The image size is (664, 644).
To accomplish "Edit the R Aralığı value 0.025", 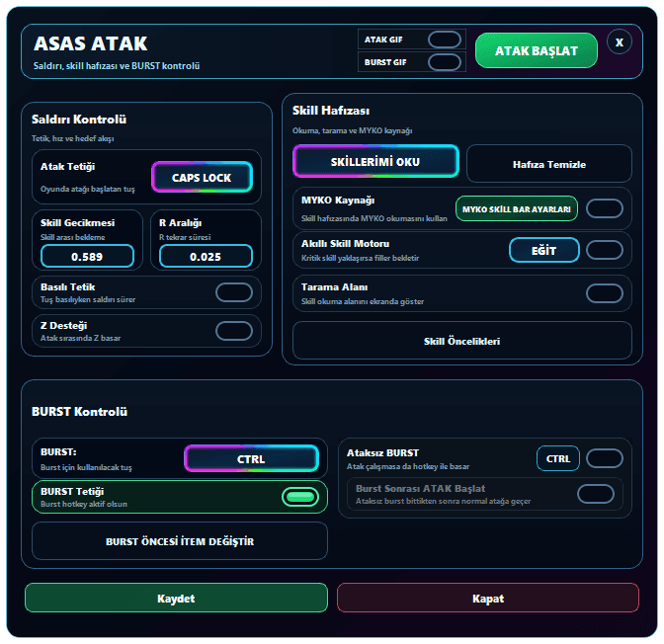I will [x=206, y=256].
